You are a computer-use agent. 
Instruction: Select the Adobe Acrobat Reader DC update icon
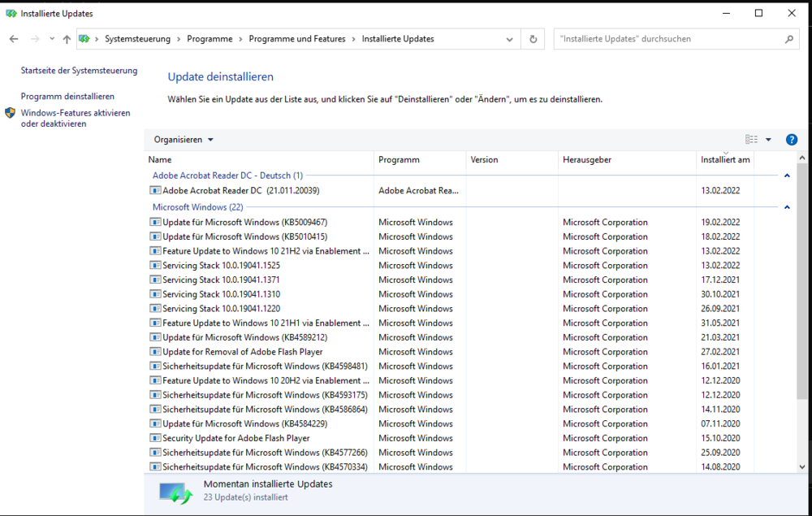pos(155,190)
